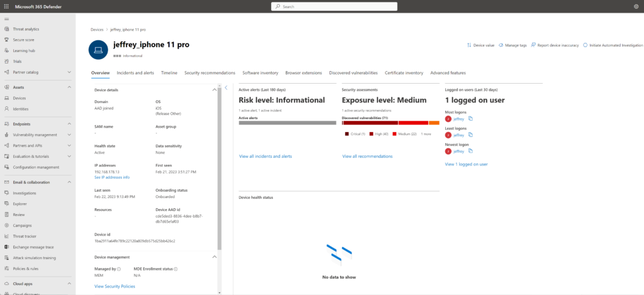
Task: Switch to Incidents and alerts tab
Action: [x=135, y=73]
